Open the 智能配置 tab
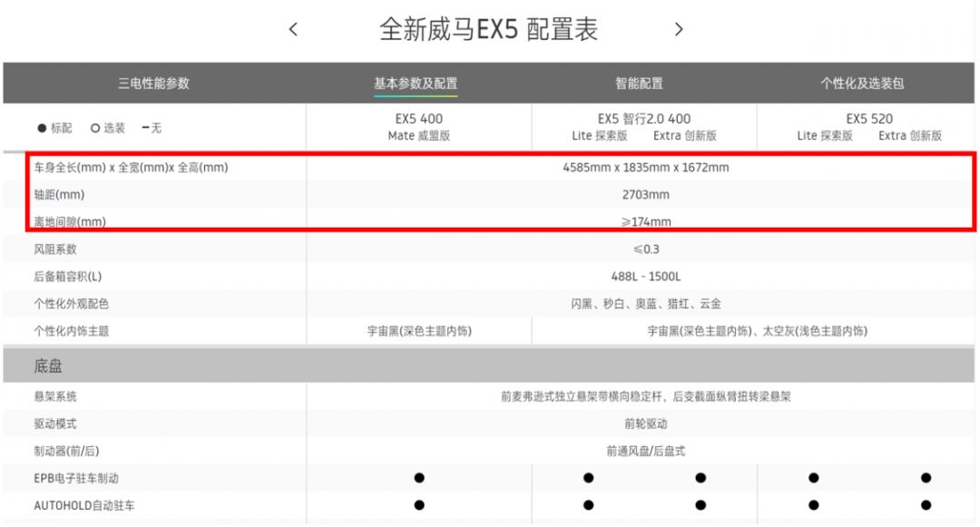Screen dimensions: 980x527 pyautogui.click(x=639, y=83)
